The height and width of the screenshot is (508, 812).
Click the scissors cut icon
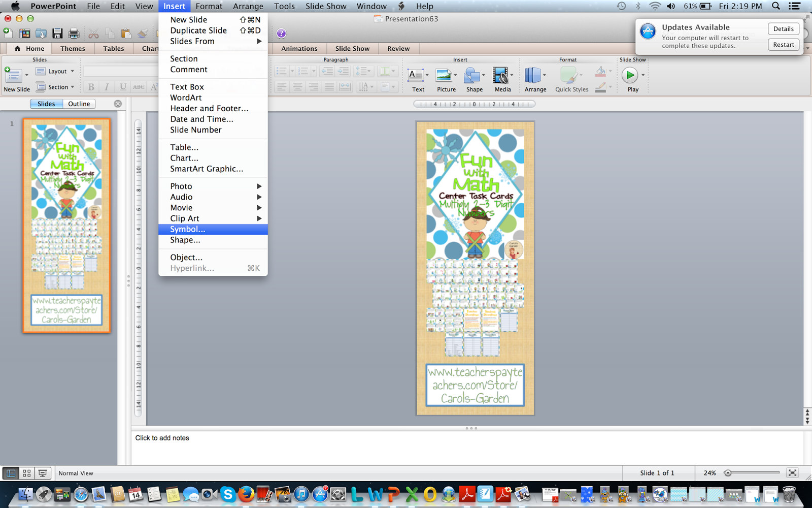tap(93, 34)
